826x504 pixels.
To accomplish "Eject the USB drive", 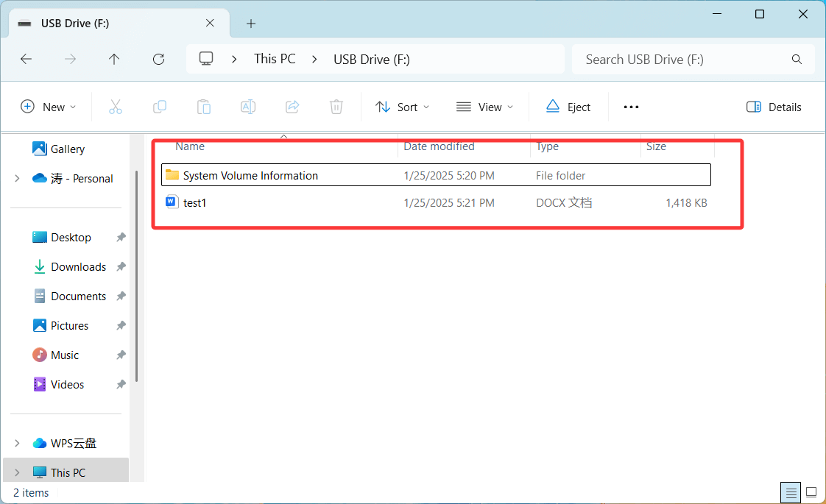I will [568, 107].
